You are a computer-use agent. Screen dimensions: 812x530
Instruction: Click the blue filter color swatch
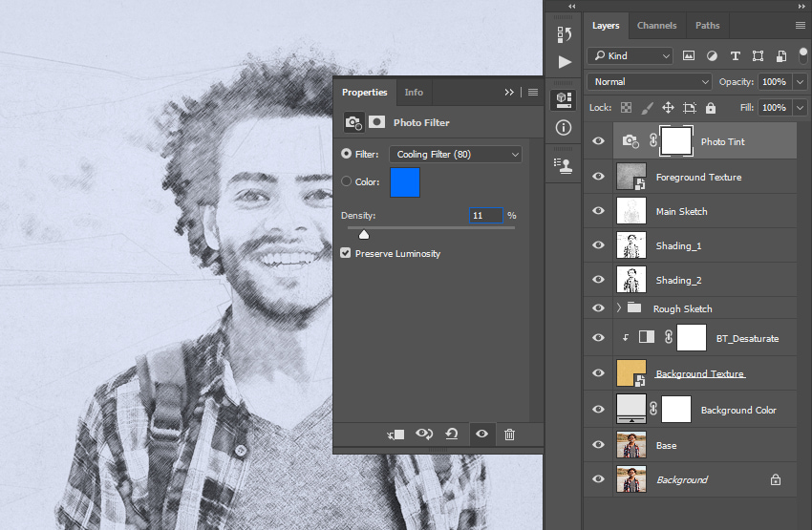pos(404,182)
